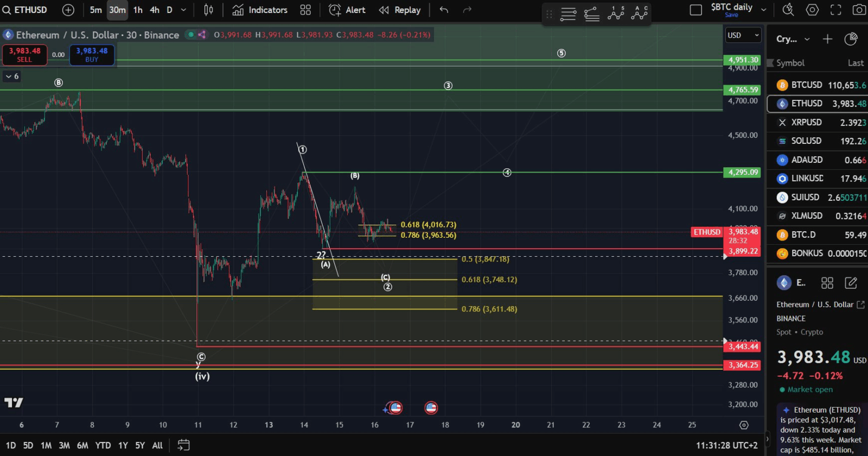Open the chart type candlestick selector
Image resolution: width=868 pixels, height=456 pixels.
click(208, 10)
